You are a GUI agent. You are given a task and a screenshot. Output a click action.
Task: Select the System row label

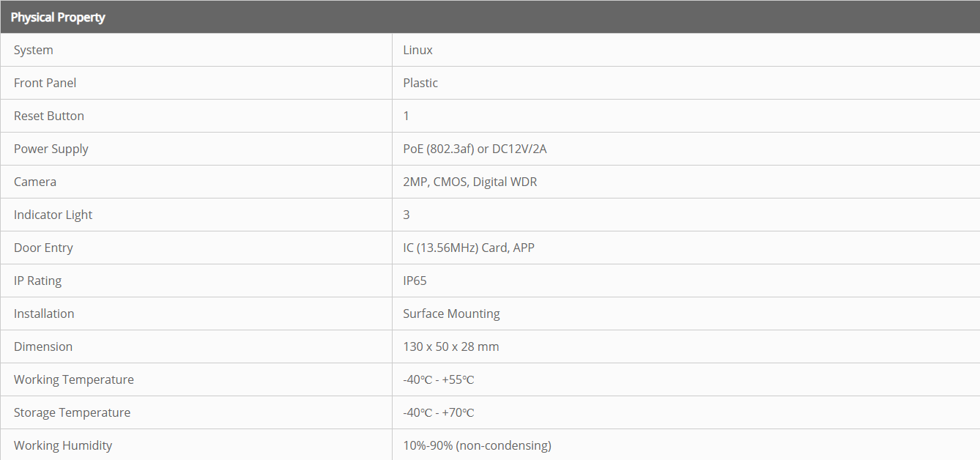tap(34, 50)
